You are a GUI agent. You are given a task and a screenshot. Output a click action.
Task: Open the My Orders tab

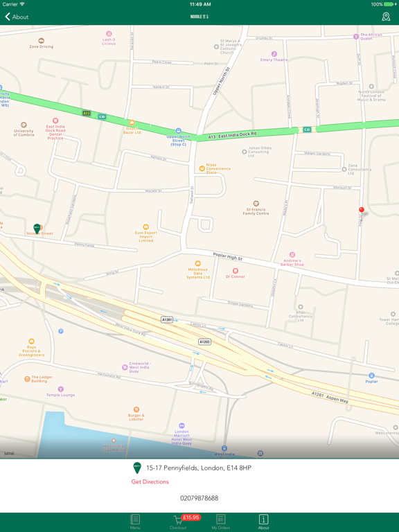click(x=221, y=522)
